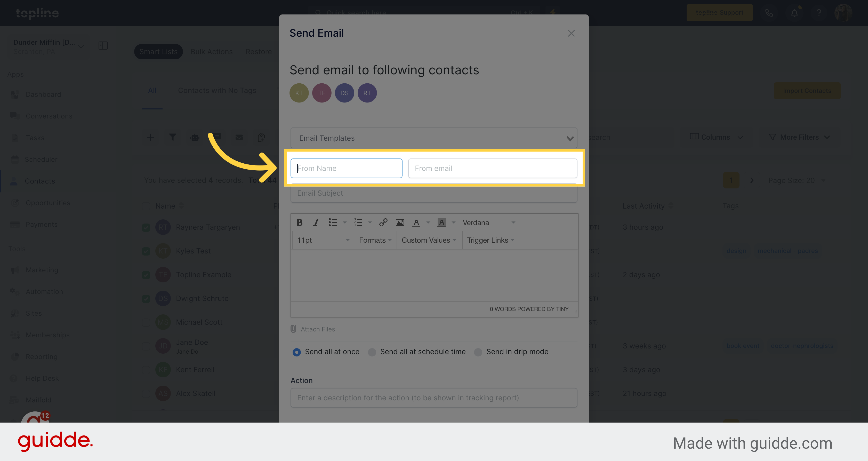868x461 pixels.
Task: Select Send all at schedule time option
Action: [x=373, y=351]
